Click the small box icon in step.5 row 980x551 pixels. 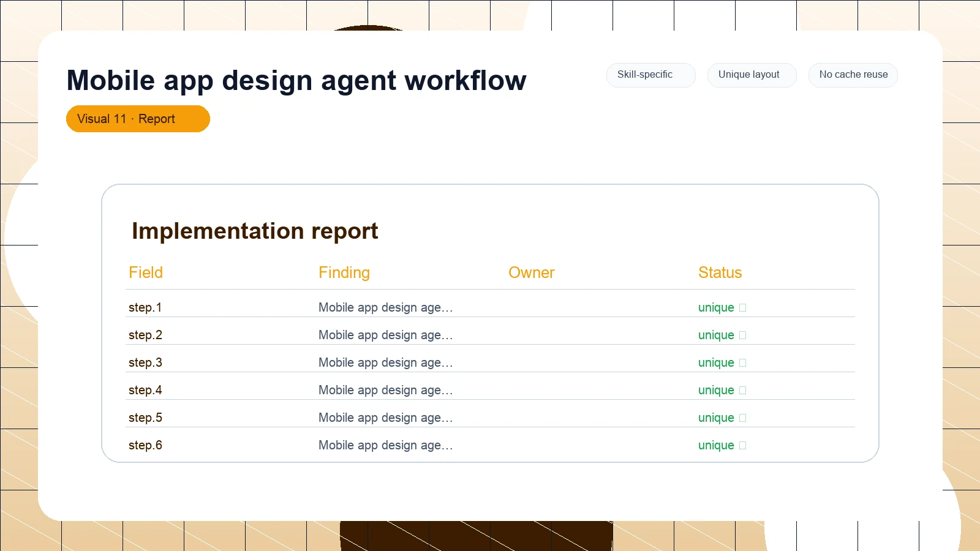click(743, 418)
